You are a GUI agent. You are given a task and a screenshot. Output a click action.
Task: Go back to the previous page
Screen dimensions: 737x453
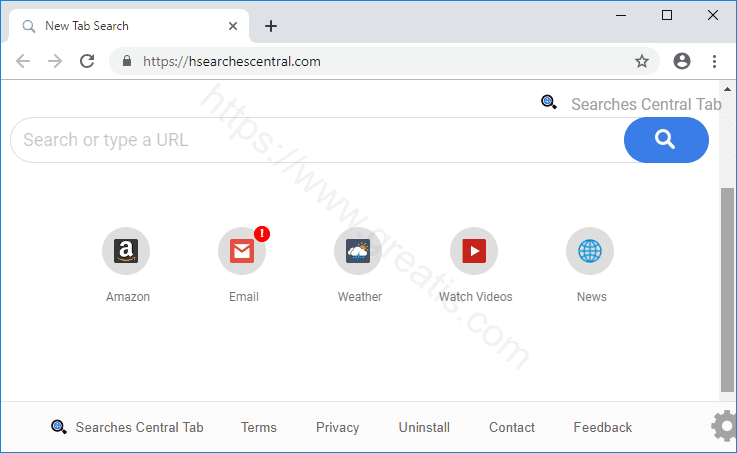23,61
